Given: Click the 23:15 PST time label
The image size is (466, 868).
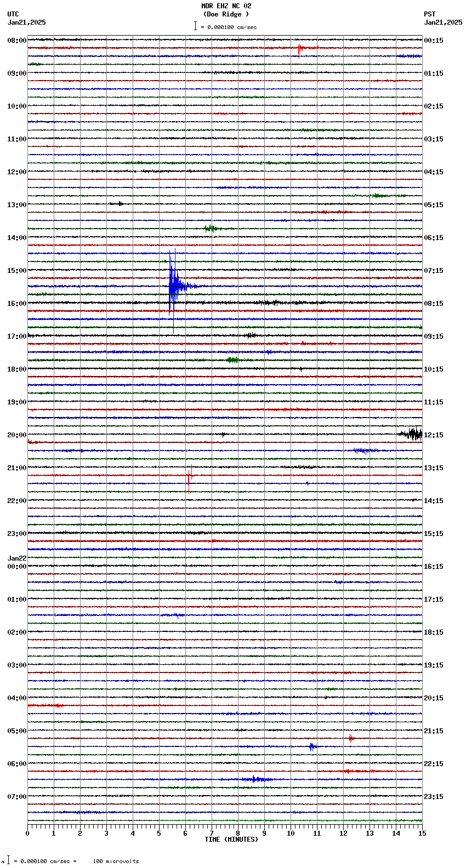Looking at the screenshot, I should click(x=434, y=797).
